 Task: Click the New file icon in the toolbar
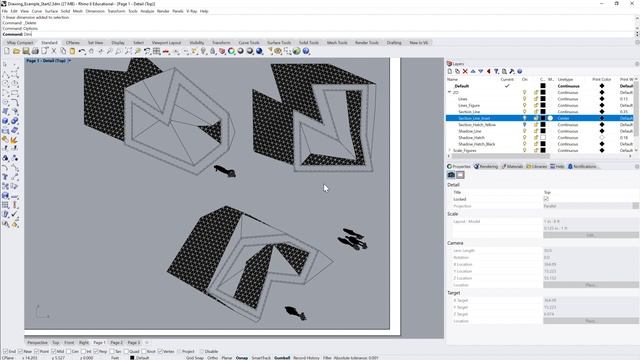tap(7, 51)
